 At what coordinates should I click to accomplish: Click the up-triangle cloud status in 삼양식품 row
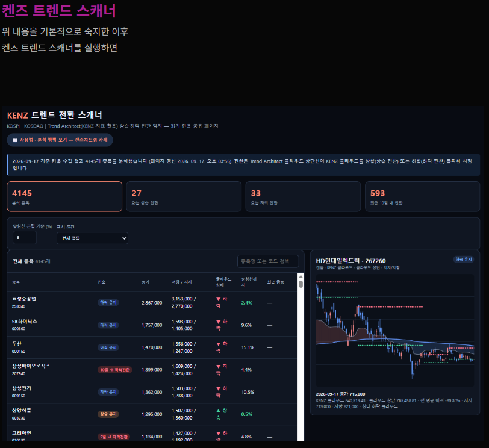pyautogui.click(x=222, y=414)
